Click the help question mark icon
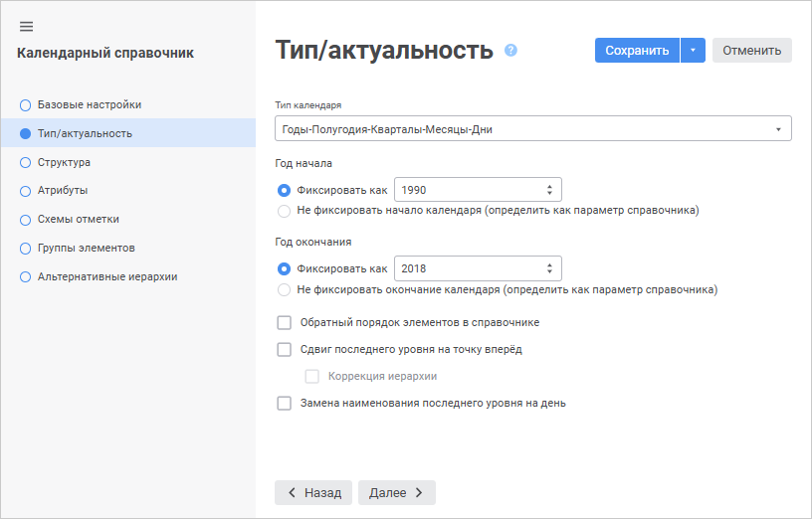 coord(510,50)
